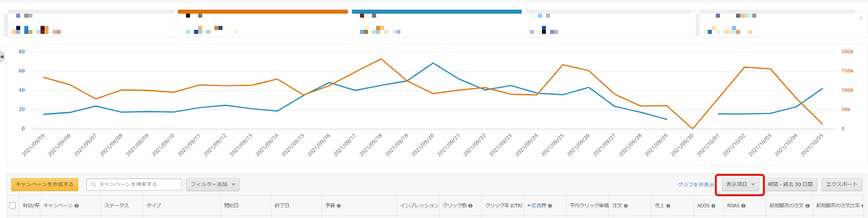
Task: Click the info icon next to キャンペーン column
Action: (76, 206)
